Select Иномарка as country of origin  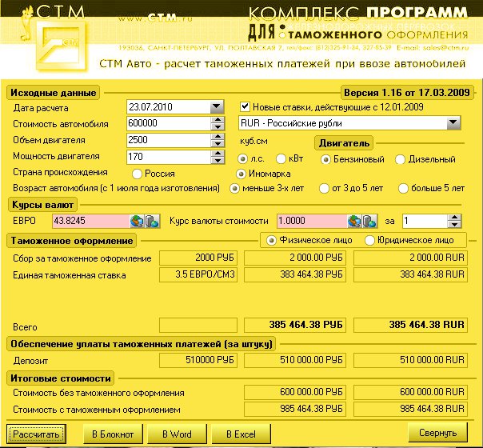241,174
